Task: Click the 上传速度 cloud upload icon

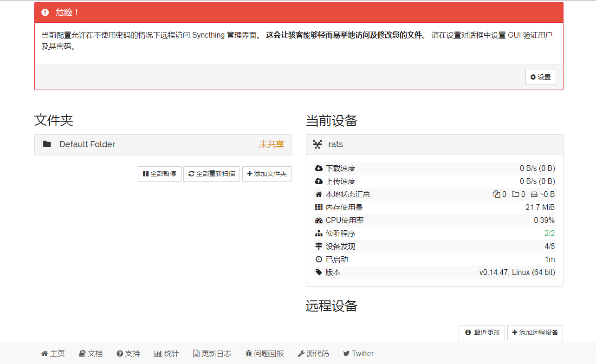Action: click(x=318, y=181)
